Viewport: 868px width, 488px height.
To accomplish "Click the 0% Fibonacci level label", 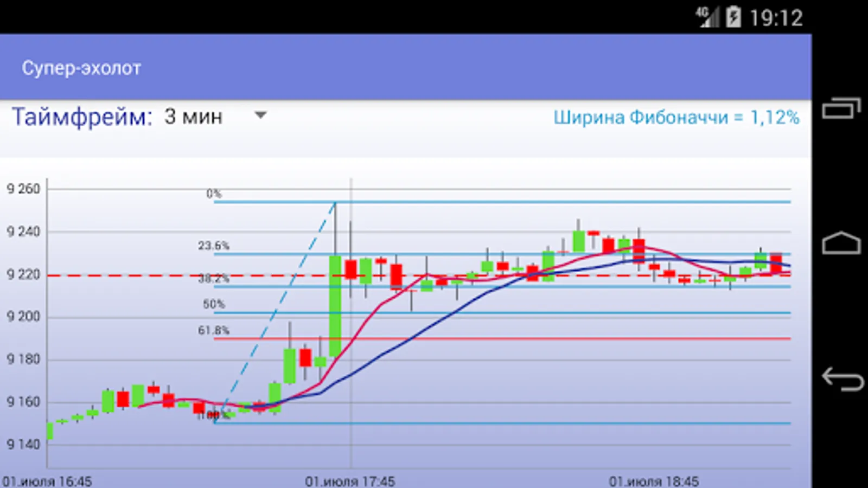I will 214,194.
